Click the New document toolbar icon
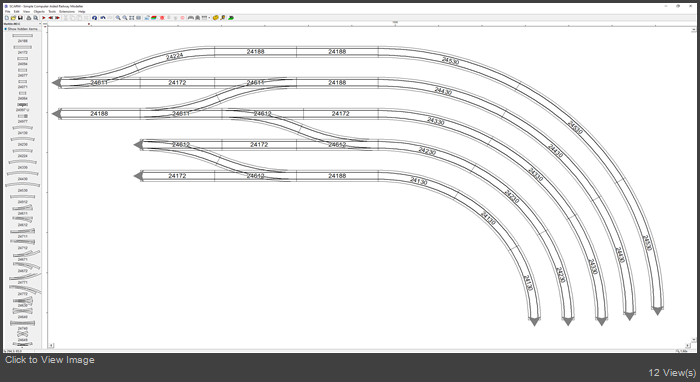 point(7,18)
